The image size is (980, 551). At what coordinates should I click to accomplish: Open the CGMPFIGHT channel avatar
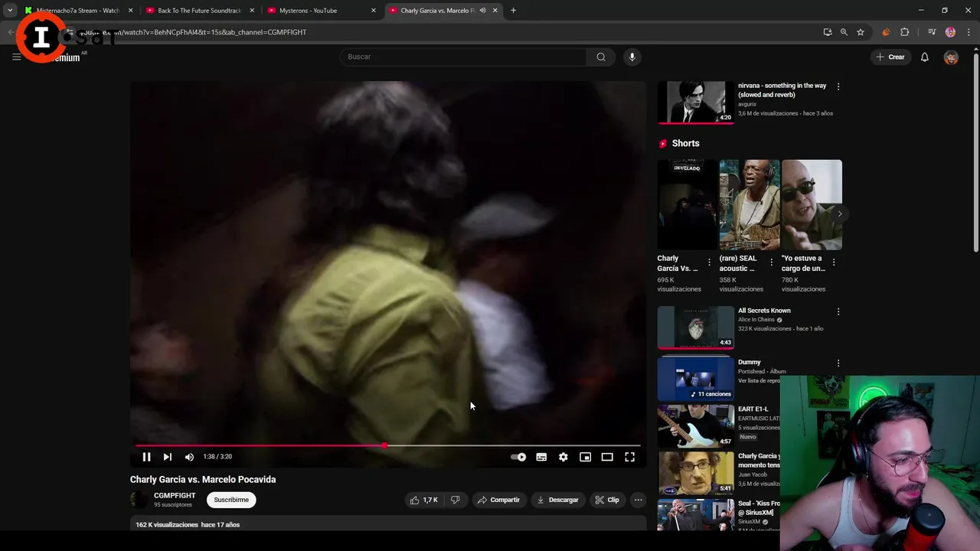pyautogui.click(x=139, y=500)
